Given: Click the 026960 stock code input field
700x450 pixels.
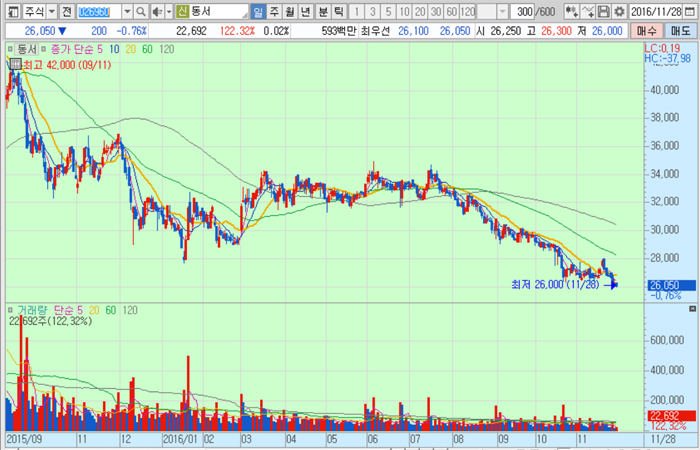Looking at the screenshot, I should pos(99,12).
